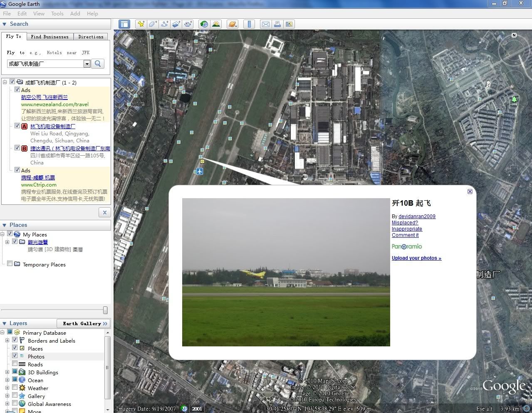The image size is (532, 413).
Task: Click the search magnifier button
Action: coord(98,64)
